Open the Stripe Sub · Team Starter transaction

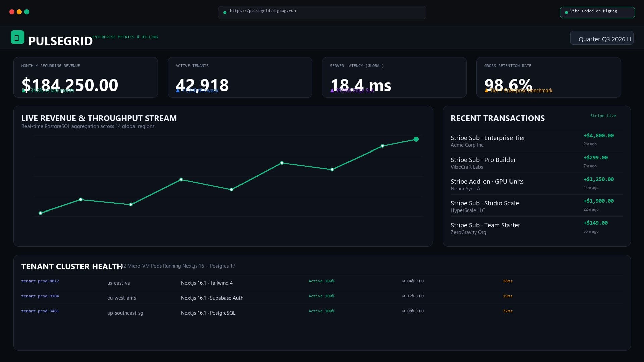537,228
